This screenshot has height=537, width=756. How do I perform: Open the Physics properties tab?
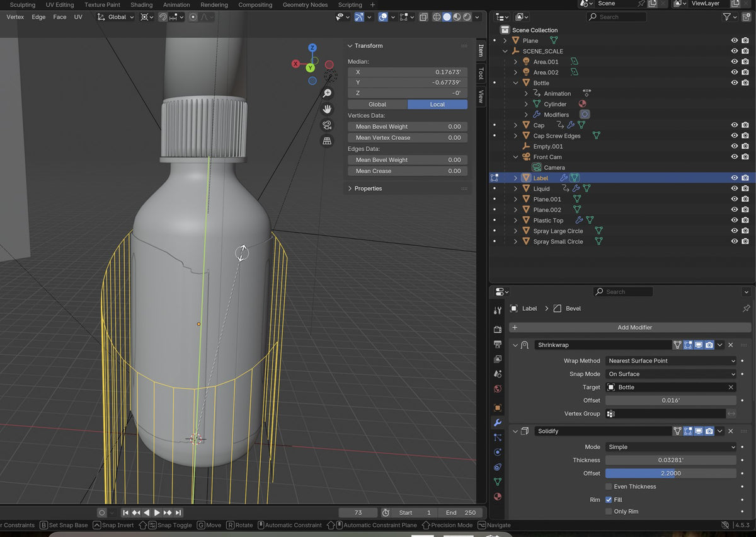(498, 452)
